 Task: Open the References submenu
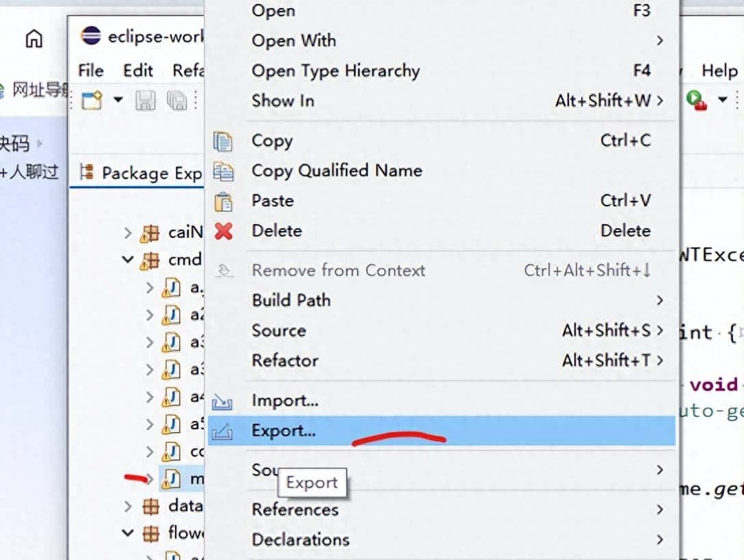click(x=441, y=509)
